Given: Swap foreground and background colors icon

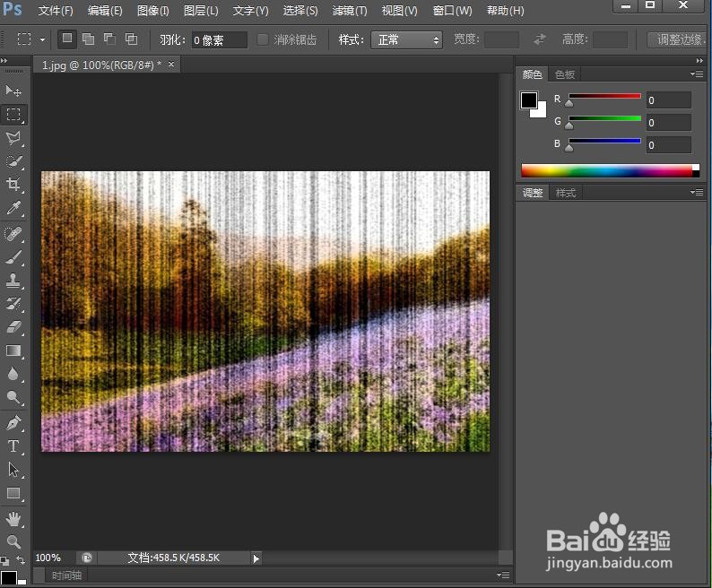Looking at the screenshot, I should point(21,560).
